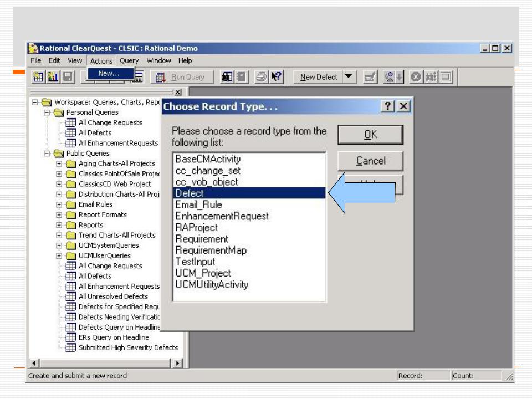Click the rectangle frame icon at toolbar end
Screen dimensions: 532x399
pos(446,77)
